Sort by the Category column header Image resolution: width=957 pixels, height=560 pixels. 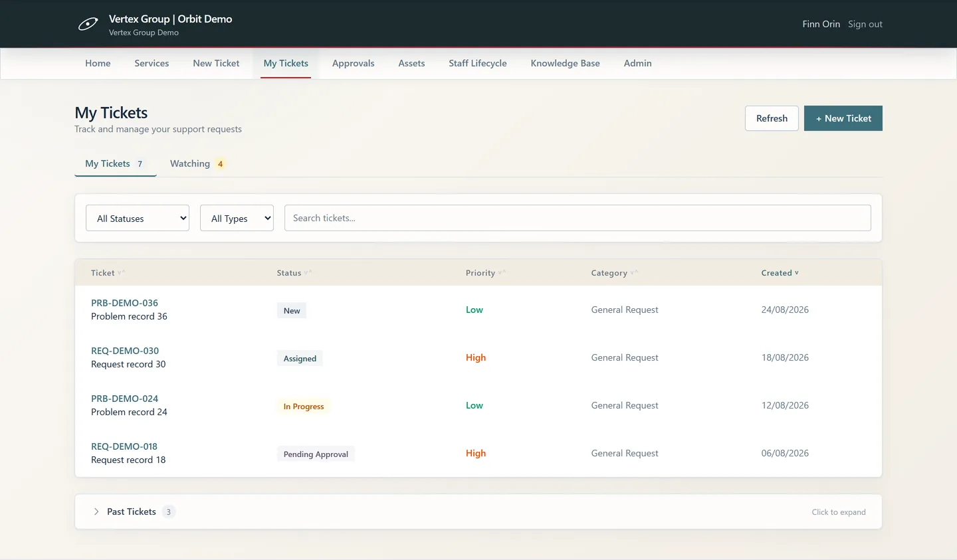614,273
